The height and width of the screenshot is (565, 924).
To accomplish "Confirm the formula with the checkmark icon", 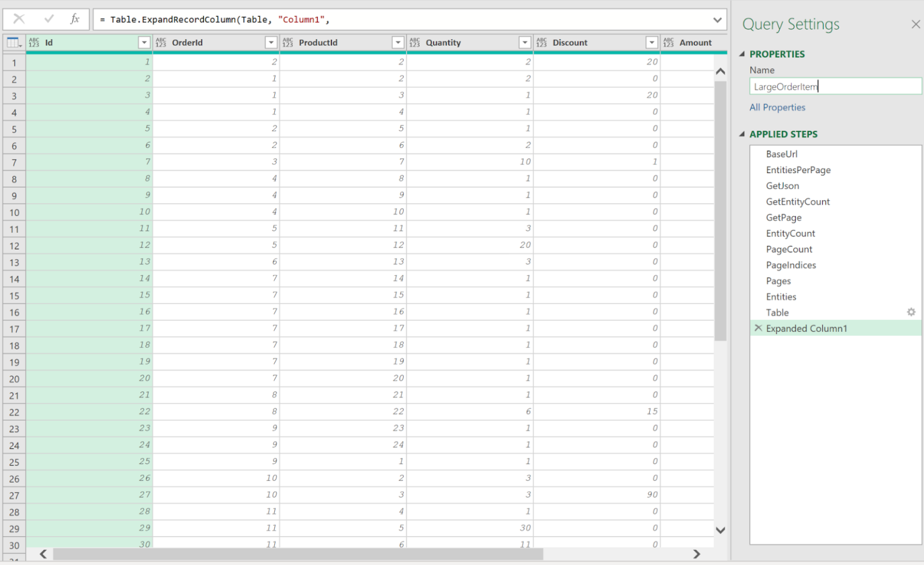I will pos(49,19).
